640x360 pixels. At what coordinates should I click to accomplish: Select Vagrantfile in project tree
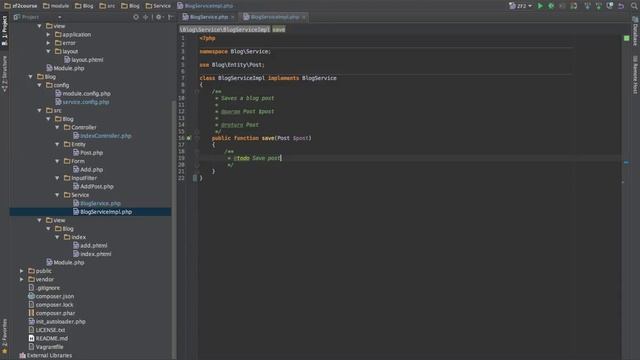click(49, 347)
